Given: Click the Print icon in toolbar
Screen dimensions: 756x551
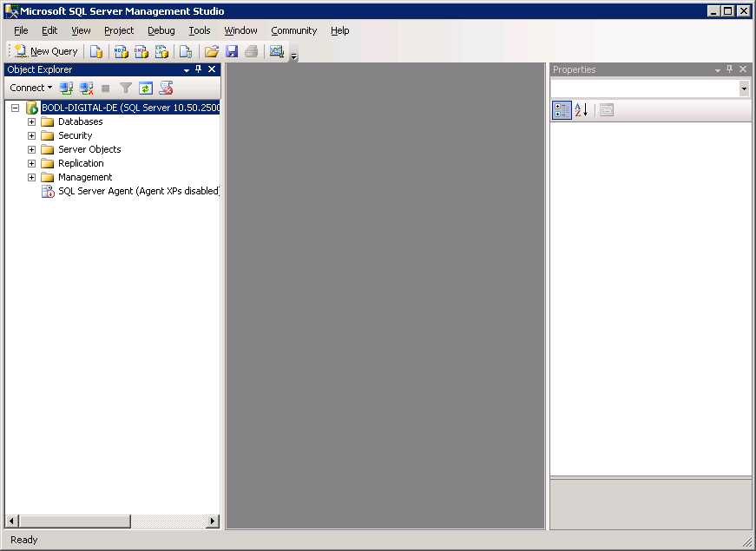Looking at the screenshot, I should 251,51.
